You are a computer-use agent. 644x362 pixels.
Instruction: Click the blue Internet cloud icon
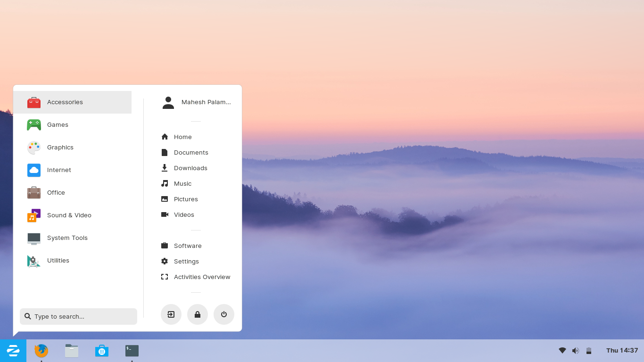click(x=34, y=170)
